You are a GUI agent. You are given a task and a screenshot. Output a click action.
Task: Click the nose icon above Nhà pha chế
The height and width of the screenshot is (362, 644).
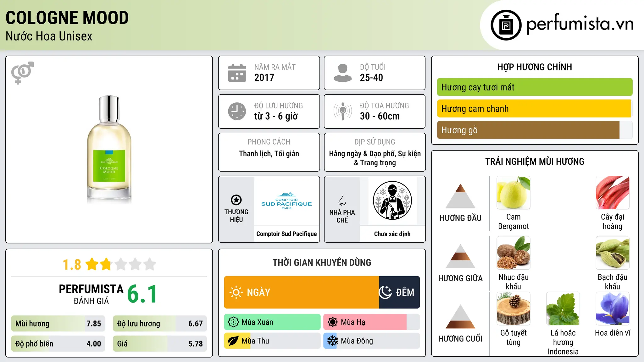[x=342, y=200]
